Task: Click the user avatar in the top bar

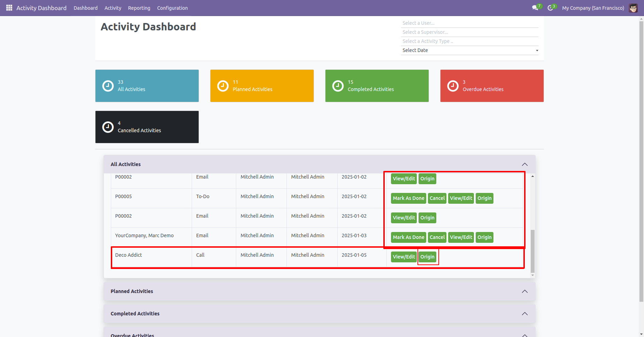Action: click(633, 8)
